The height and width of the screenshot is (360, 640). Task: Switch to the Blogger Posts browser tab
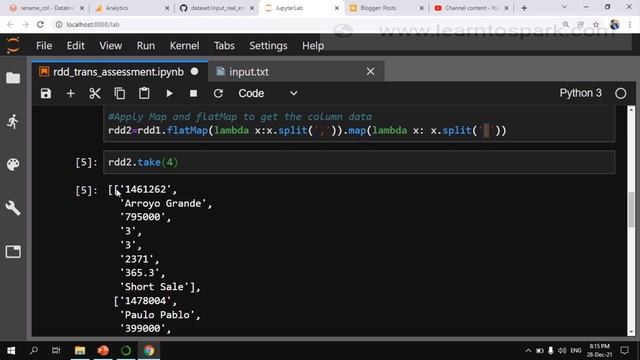click(x=387, y=8)
